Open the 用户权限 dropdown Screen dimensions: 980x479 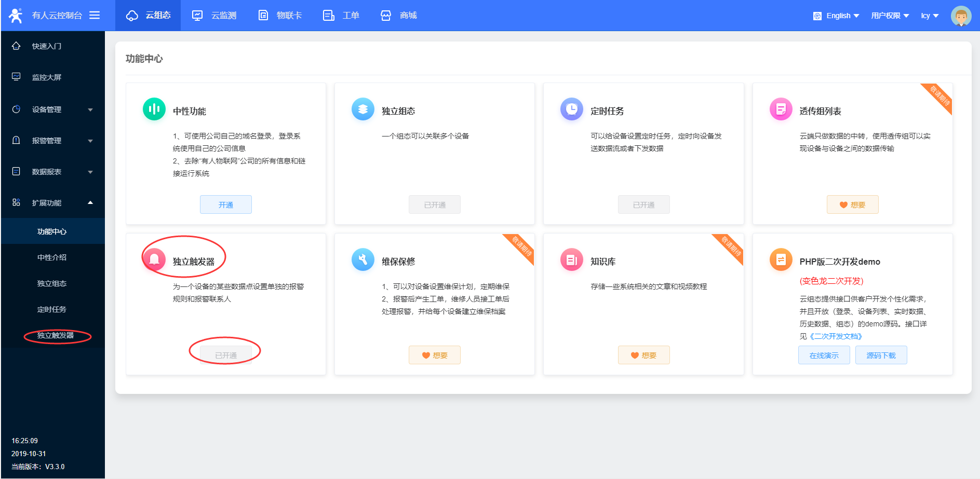[x=890, y=16]
